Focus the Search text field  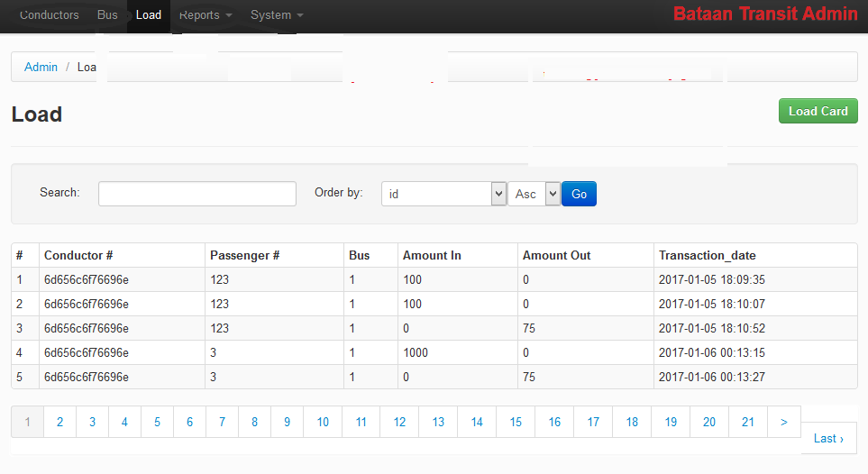197,194
